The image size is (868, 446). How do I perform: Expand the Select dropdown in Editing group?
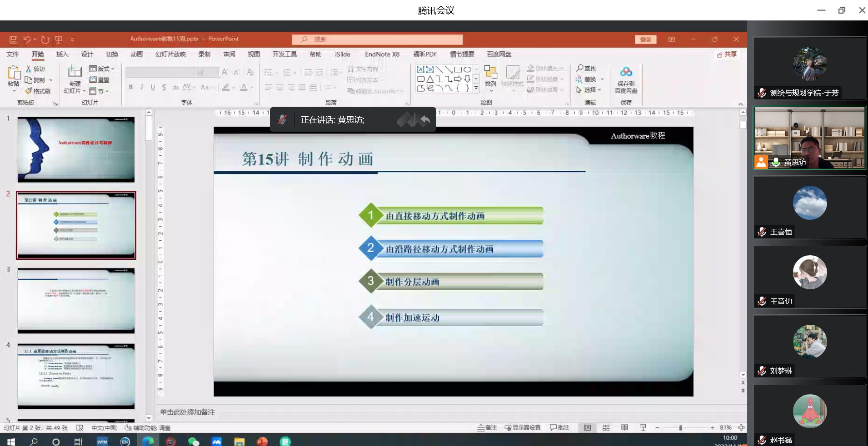[589, 90]
